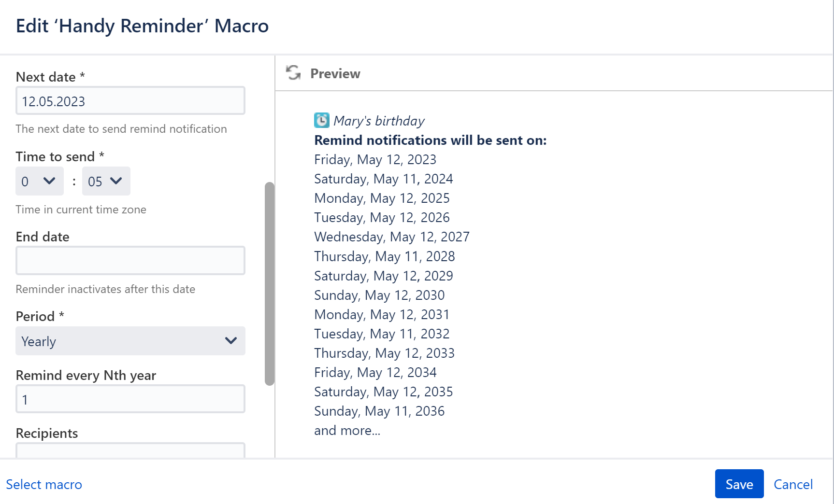Click the preview refresh icon
This screenshot has width=834, height=504.
293,73
